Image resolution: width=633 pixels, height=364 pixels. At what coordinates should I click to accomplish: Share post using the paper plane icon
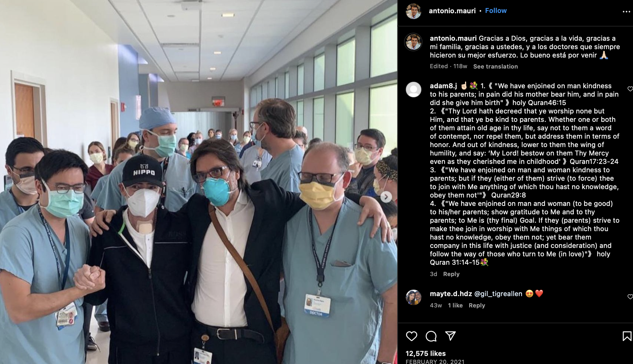[450, 336]
